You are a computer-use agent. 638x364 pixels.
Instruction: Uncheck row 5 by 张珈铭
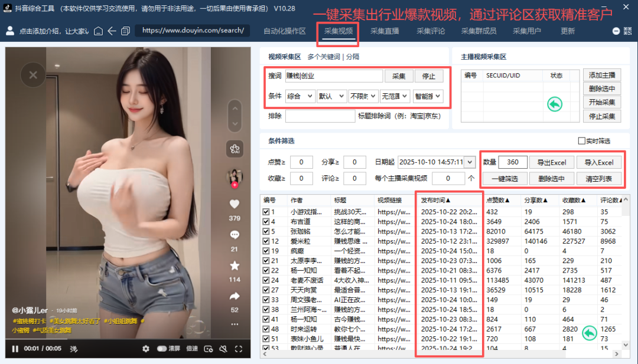pos(266,231)
